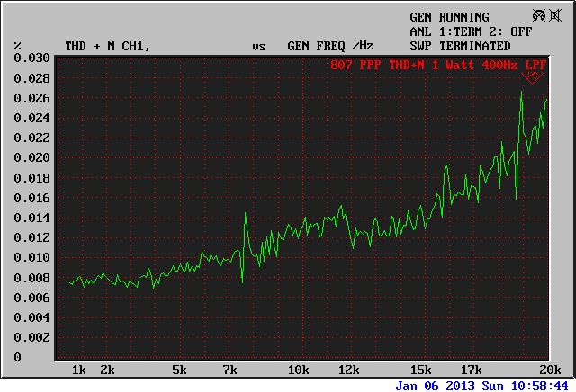Click the 7k X-axis label
The image size is (576, 392).
click(229, 370)
